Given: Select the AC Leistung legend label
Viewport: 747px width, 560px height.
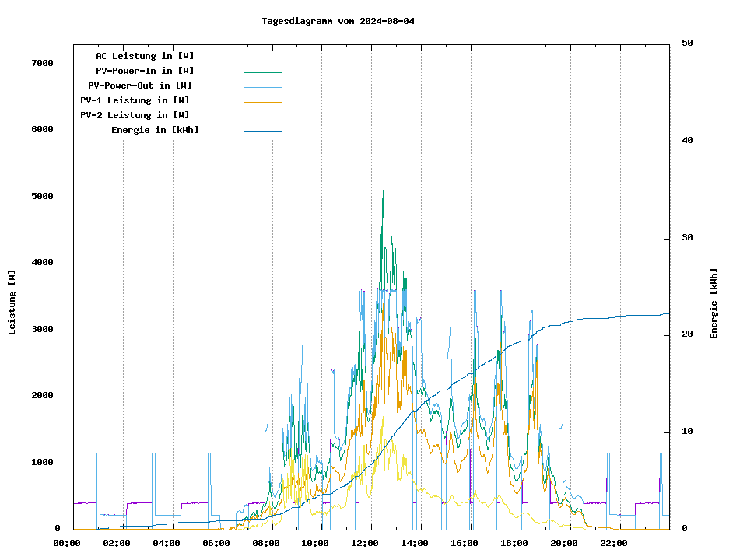Looking at the screenshot, I should 145,56.
